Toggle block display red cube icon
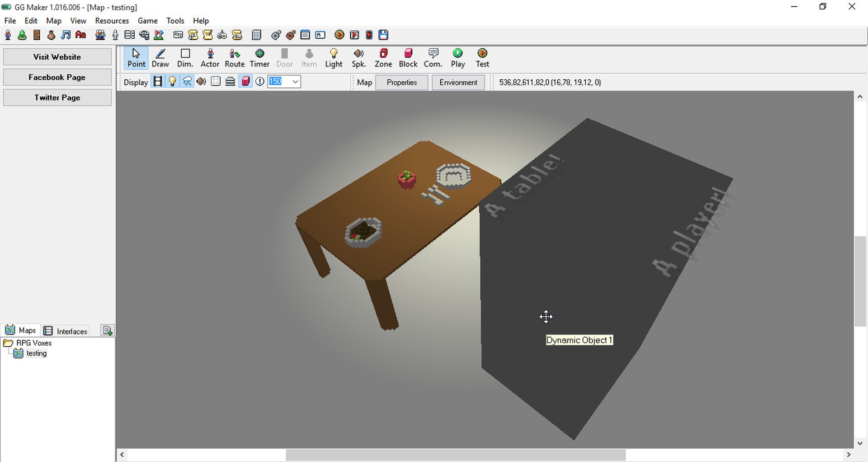The height and width of the screenshot is (462, 868). pos(245,81)
